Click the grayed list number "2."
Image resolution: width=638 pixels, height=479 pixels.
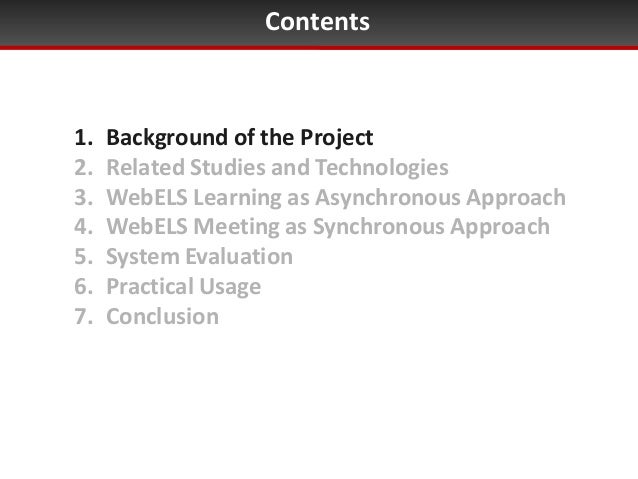point(84,168)
